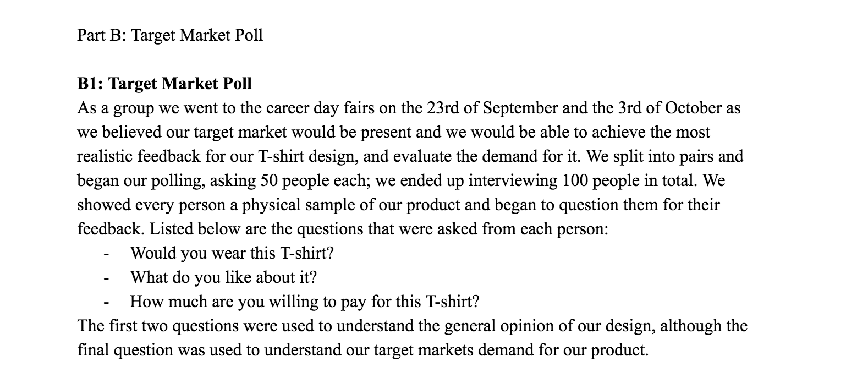Click the bold 'B1: Target Market Poll' subheading
This screenshot has width=868, height=383.
(164, 84)
